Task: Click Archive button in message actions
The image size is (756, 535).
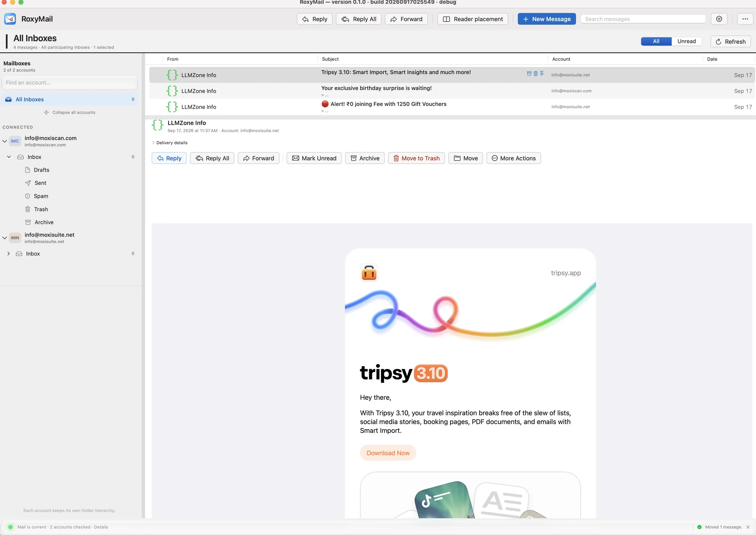Action: click(x=365, y=158)
